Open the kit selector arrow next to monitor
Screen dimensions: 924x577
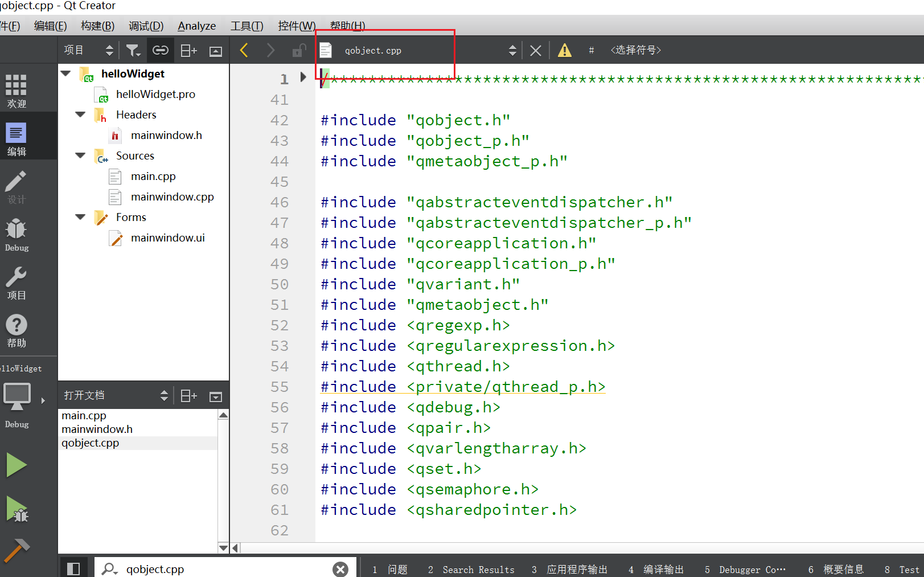click(43, 400)
